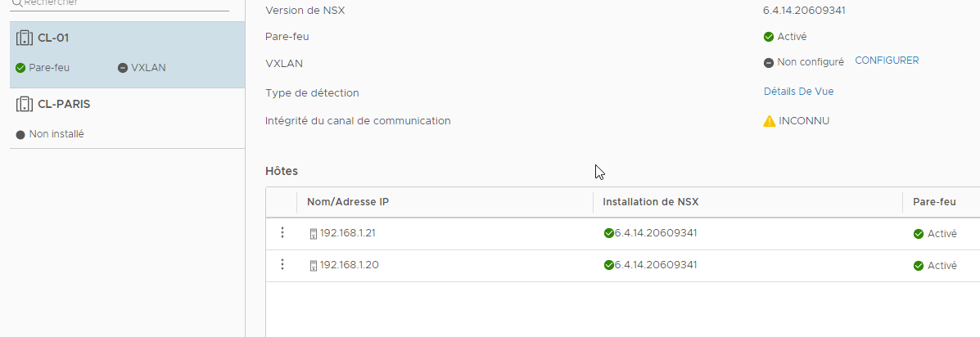Select the CL-PARIS cluster entry
This screenshot has height=337, width=980.
click(128, 119)
